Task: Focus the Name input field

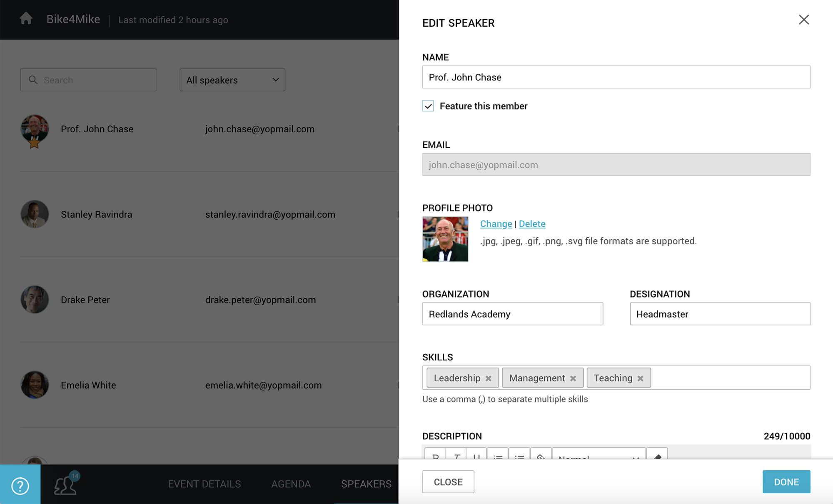Action: pyautogui.click(x=616, y=77)
